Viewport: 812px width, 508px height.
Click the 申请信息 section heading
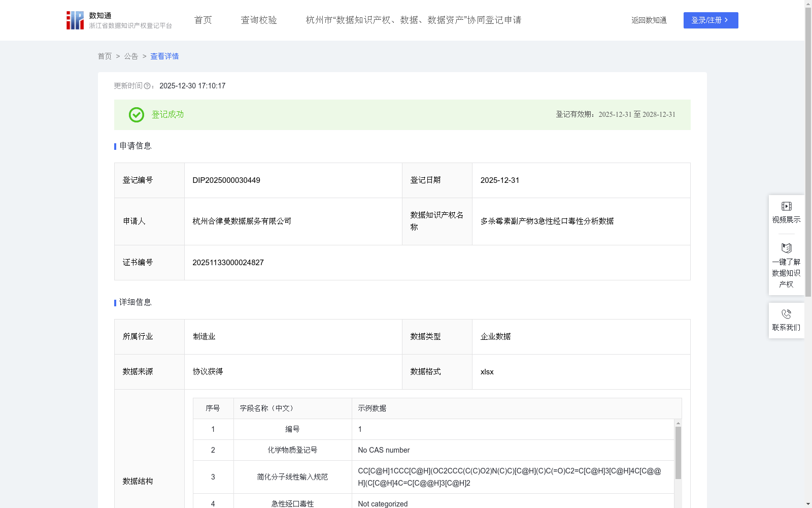pyautogui.click(x=136, y=146)
